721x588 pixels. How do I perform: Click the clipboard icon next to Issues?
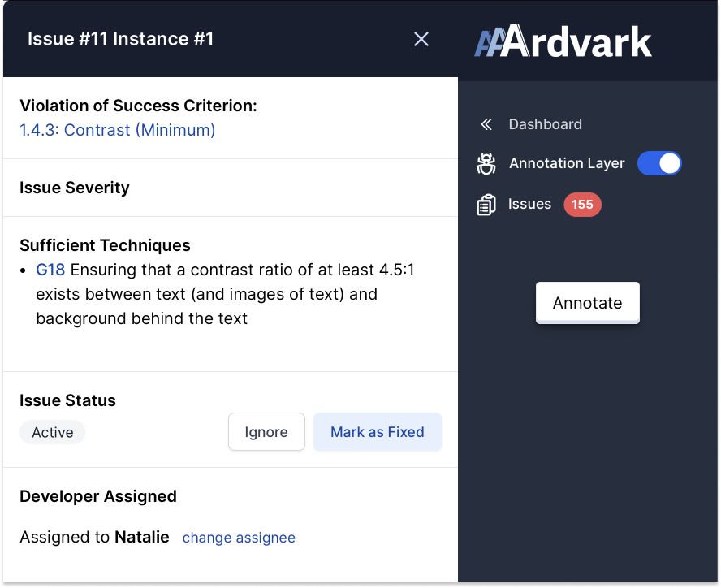point(486,204)
